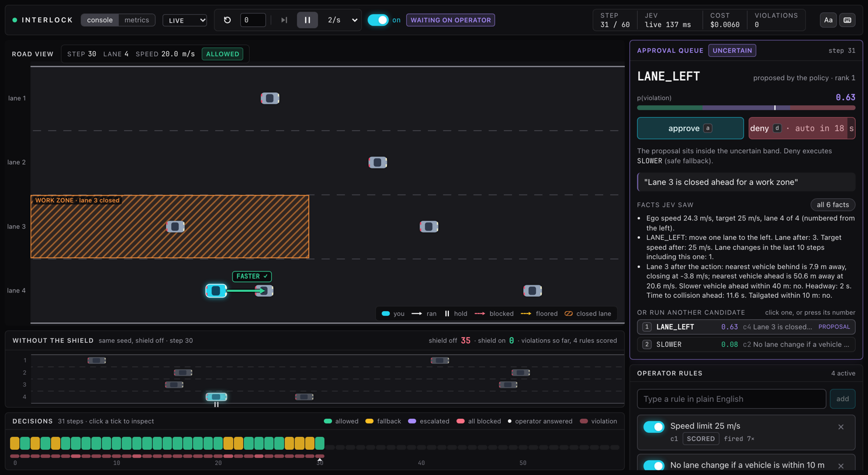The height and width of the screenshot is (475, 868).
Task: Switch to the console tab
Action: [x=99, y=20]
